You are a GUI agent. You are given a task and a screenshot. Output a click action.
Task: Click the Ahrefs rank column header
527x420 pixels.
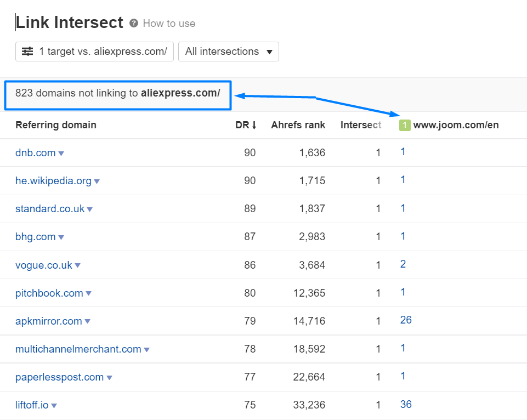pyautogui.click(x=298, y=125)
